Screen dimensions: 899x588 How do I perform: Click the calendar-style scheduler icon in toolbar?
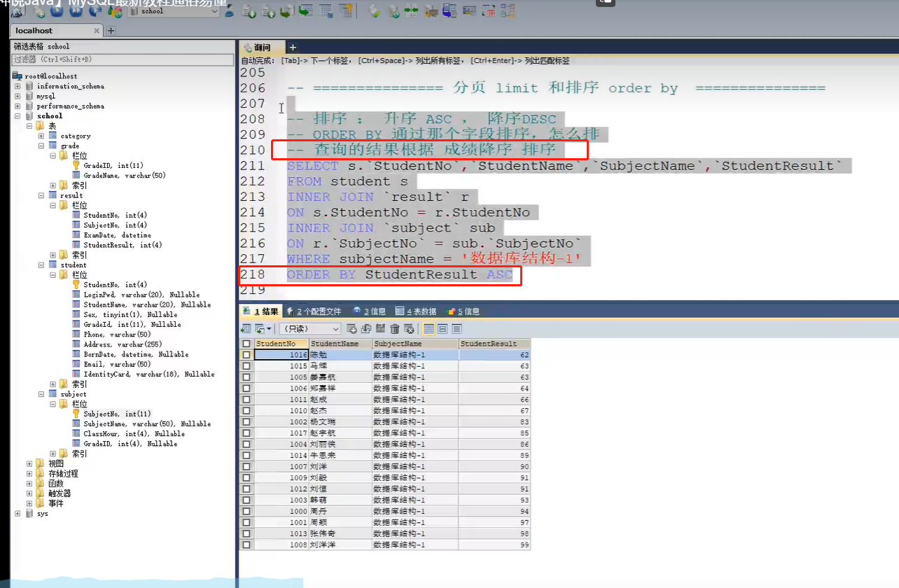click(x=488, y=11)
